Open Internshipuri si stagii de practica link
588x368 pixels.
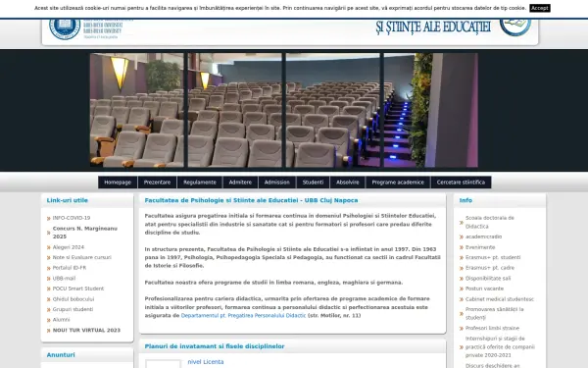pyautogui.click(x=500, y=346)
